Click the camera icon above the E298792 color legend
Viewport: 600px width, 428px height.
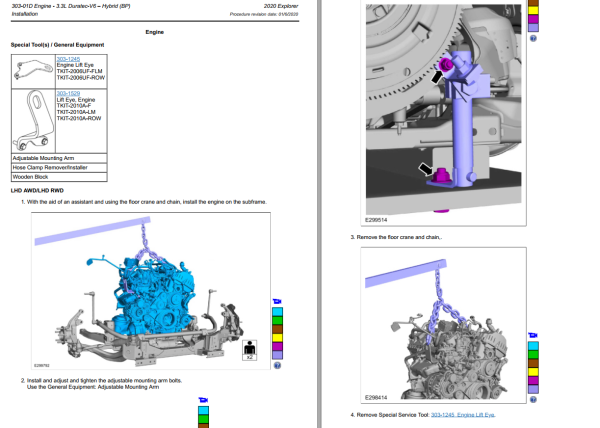(277, 302)
